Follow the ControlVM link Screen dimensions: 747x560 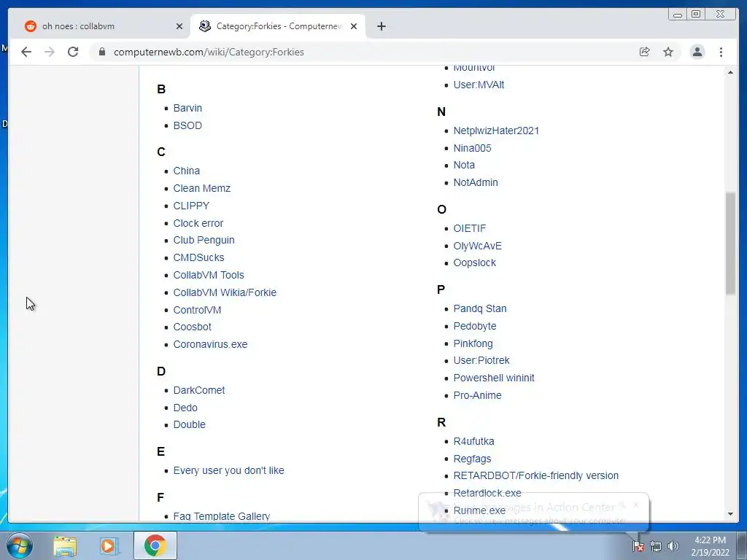(x=197, y=310)
